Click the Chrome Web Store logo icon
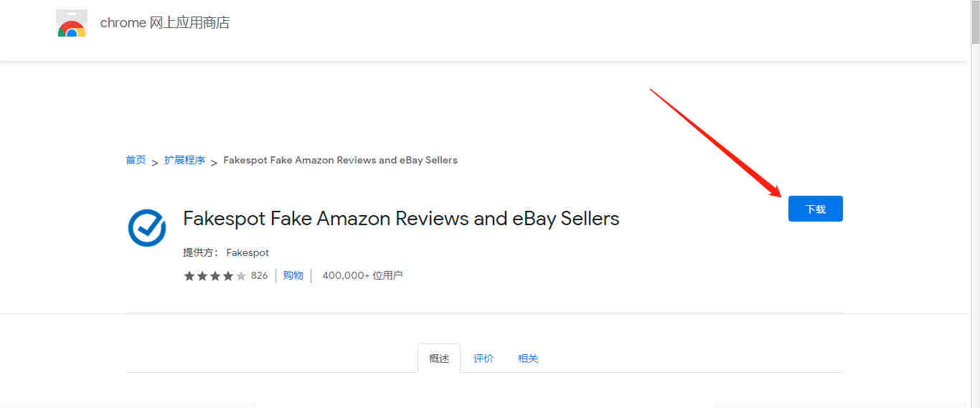Image resolution: width=980 pixels, height=408 pixels. [x=71, y=23]
